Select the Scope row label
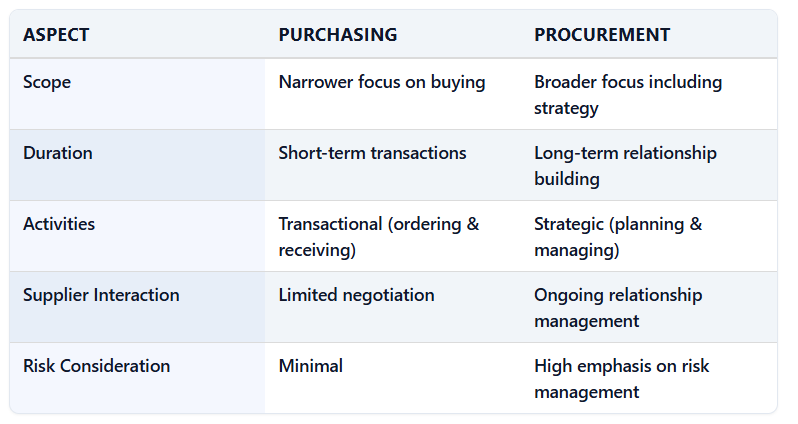Image resolution: width=798 pixels, height=424 pixels. [46, 82]
